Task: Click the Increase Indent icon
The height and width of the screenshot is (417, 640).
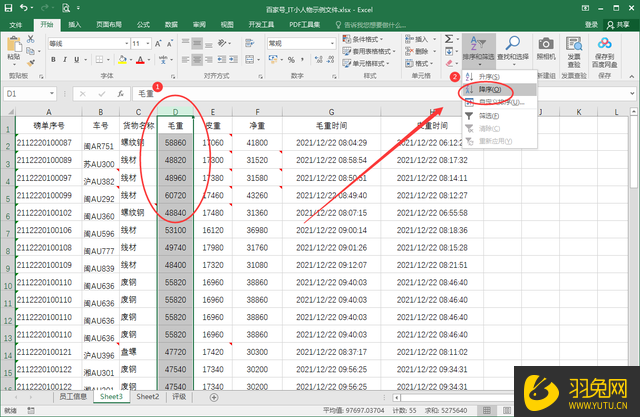Action: point(233,60)
